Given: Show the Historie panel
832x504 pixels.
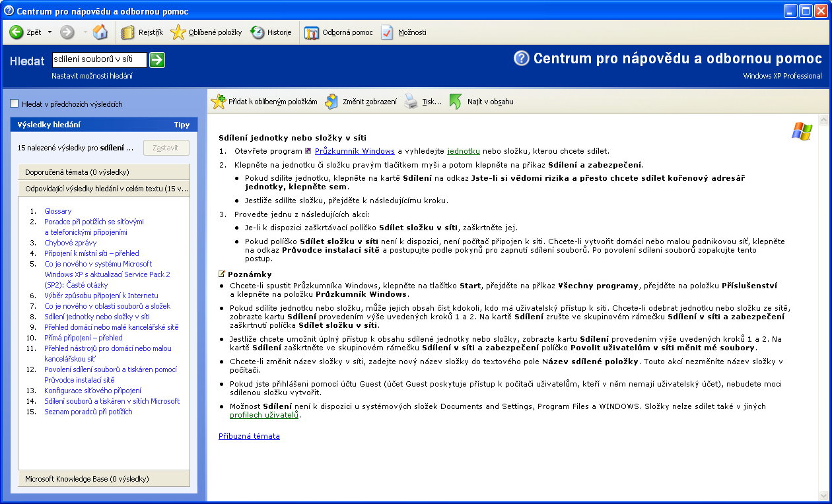Looking at the screenshot, I should [x=271, y=32].
